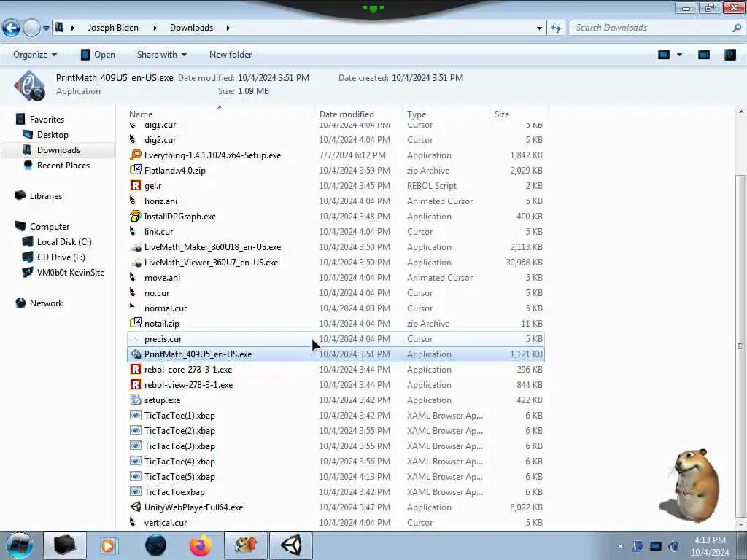This screenshot has height=560, width=747.
Task: Click the New folder button
Action: click(x=231, y=55)
